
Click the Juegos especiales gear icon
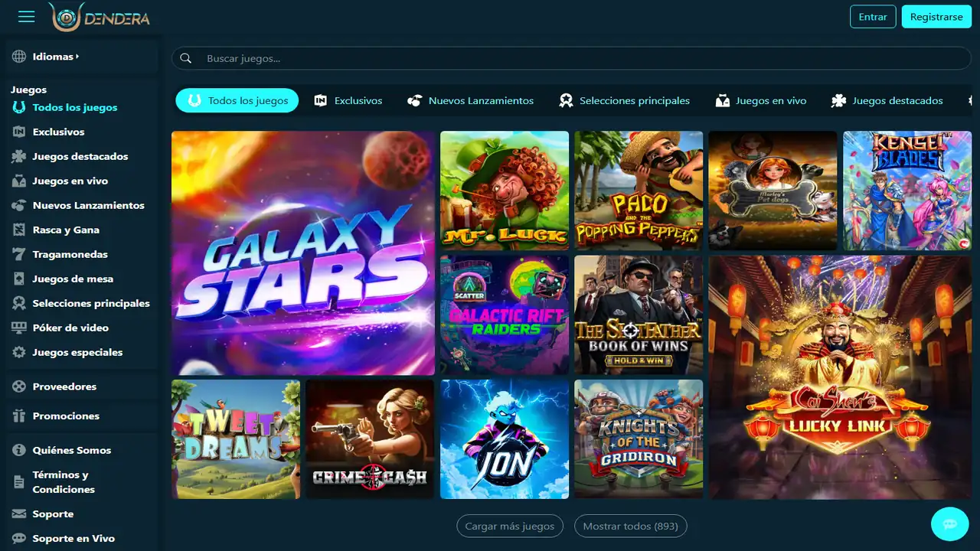[19, 353]
